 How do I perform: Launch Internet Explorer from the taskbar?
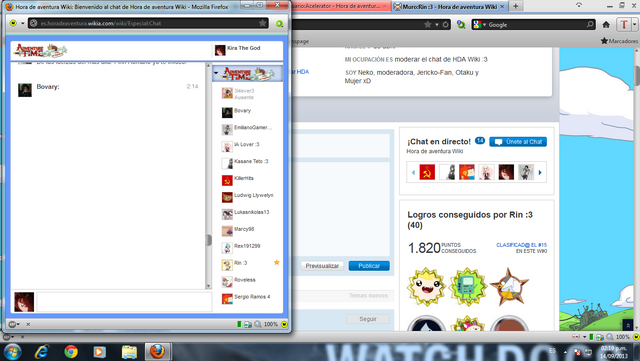click(x=42, y=351)
